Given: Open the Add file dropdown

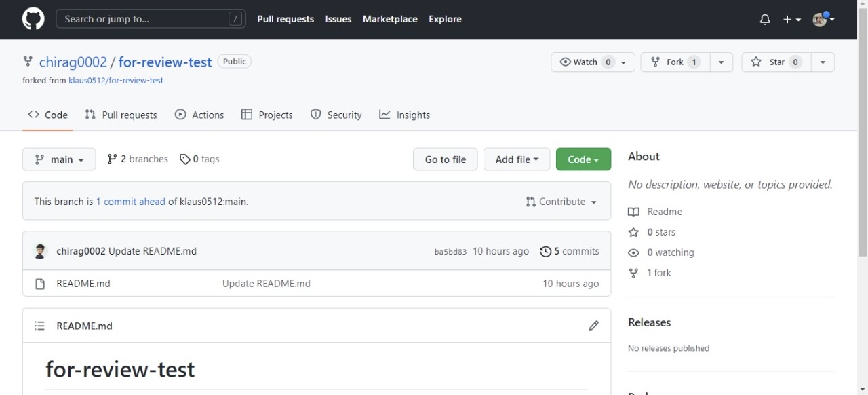Looking at the screenshot, I should [517, 159].
